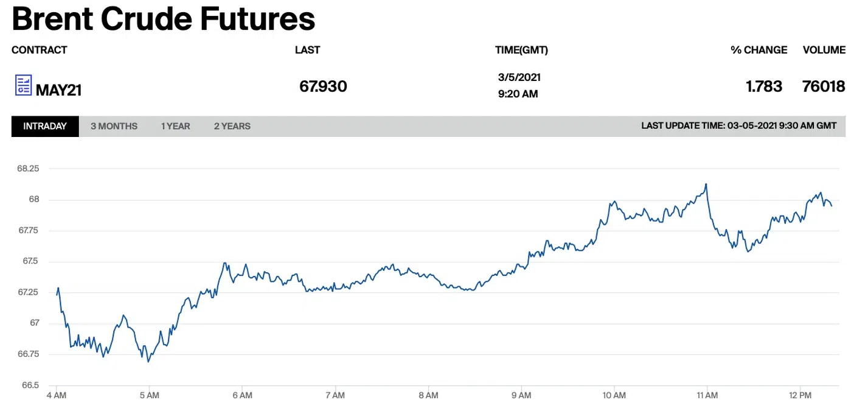868x411 pixels.
Task: Click the CONTRACT column header
Action: pos(39,50)
